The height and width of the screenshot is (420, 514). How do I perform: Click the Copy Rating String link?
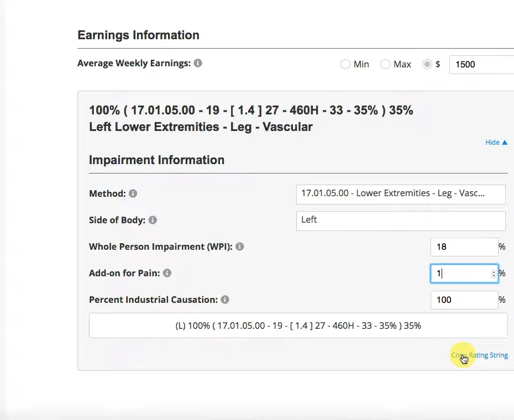[480, 355]
